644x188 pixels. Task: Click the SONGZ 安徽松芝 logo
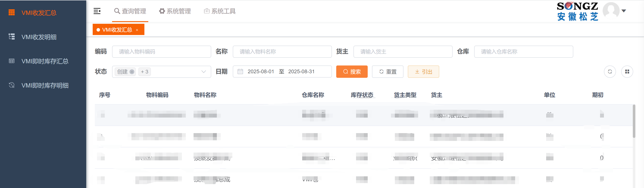click(x=577, y=11)
